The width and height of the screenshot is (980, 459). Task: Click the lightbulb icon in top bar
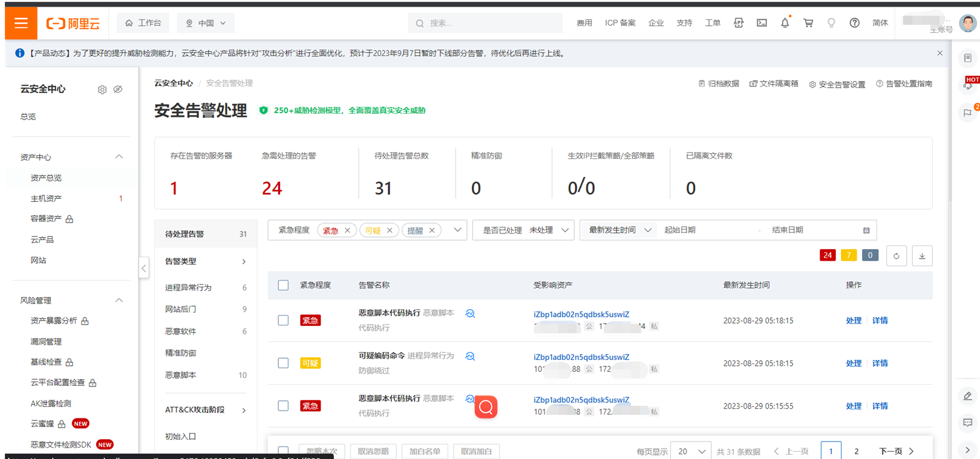[831, 23]
